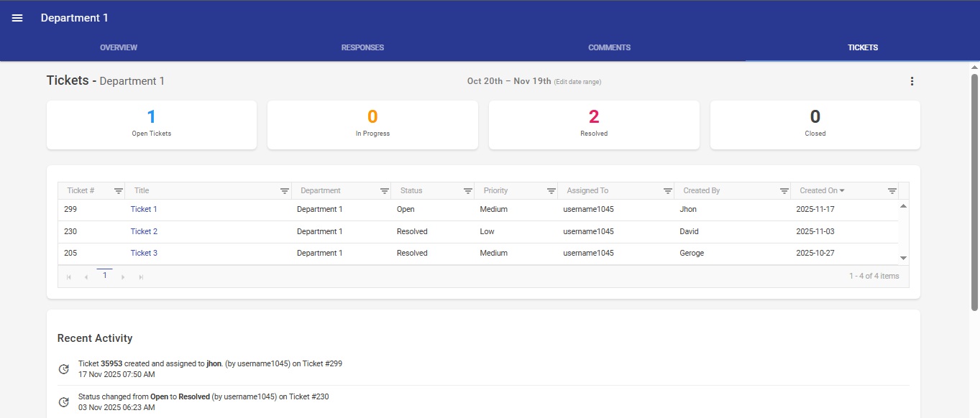980x418 pixels.
Task: Click the Open Tickets summary card
Action: click(152, 124)
